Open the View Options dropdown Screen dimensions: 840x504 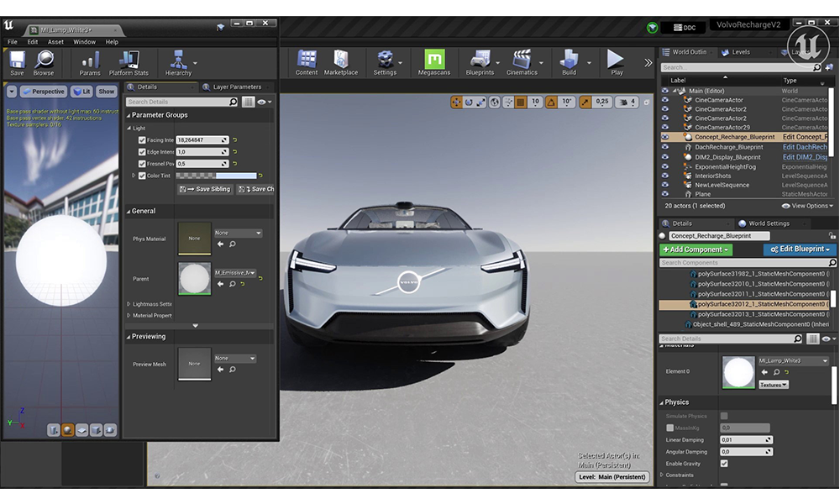(x=807, y=206)
